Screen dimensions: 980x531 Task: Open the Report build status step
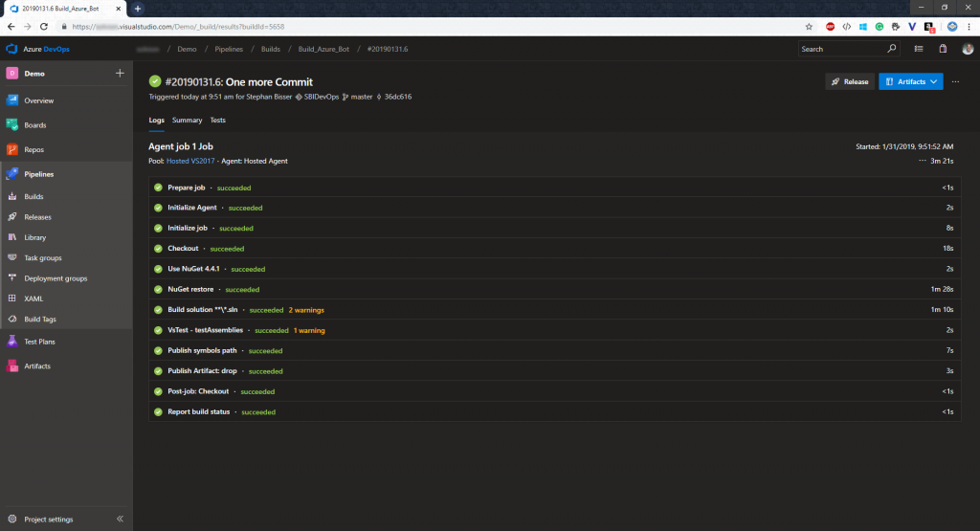(554, 411)
